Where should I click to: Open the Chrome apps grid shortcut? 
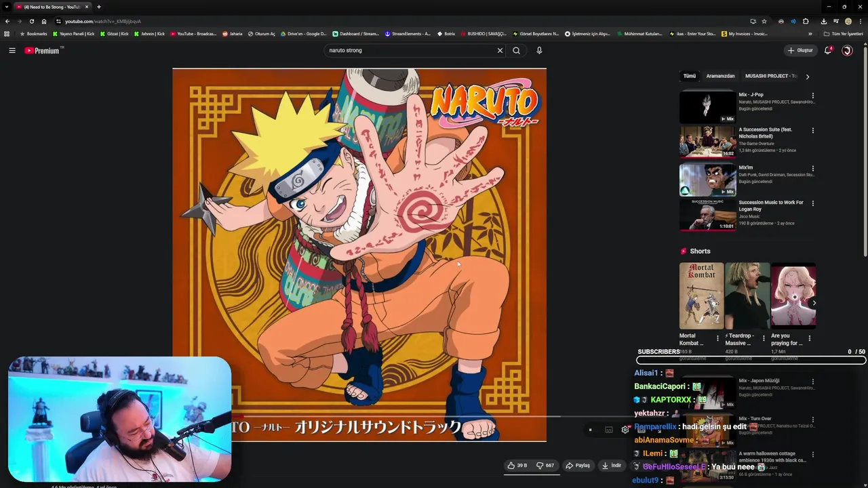pos(7,33)
